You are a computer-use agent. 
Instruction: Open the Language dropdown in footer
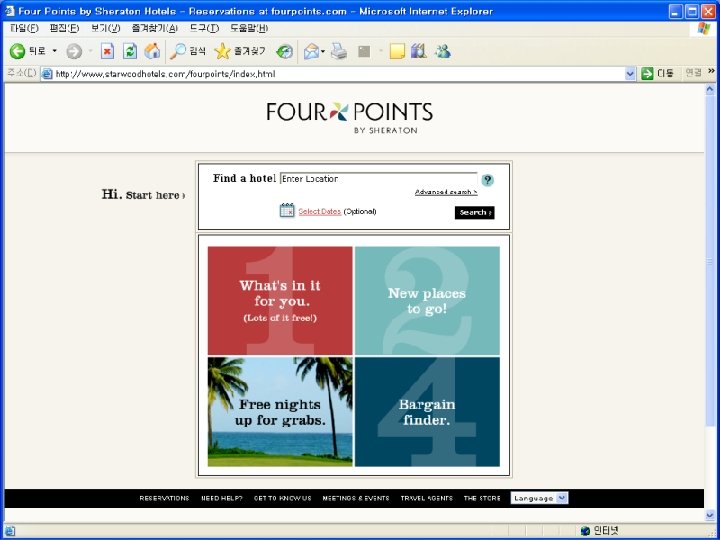point(539,498)
